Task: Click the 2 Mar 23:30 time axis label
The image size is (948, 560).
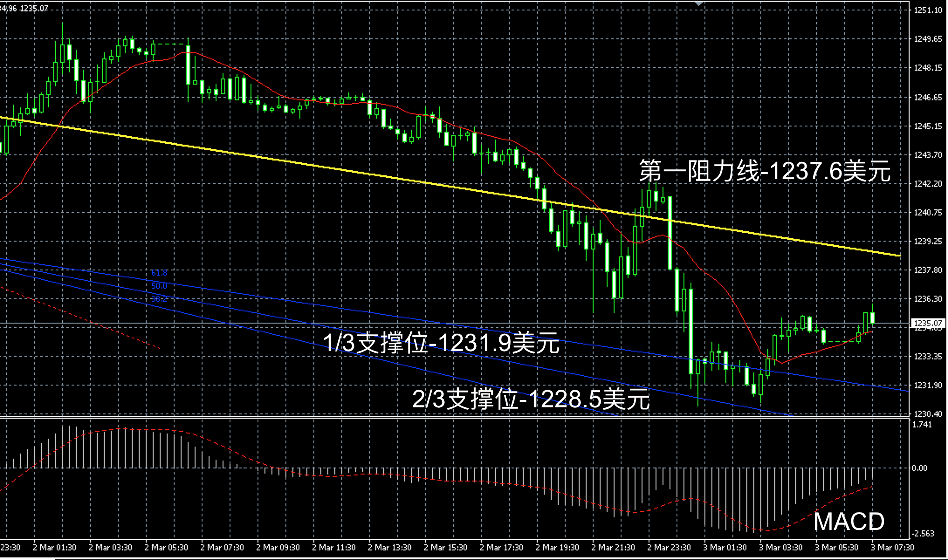Action: (669, 547)
